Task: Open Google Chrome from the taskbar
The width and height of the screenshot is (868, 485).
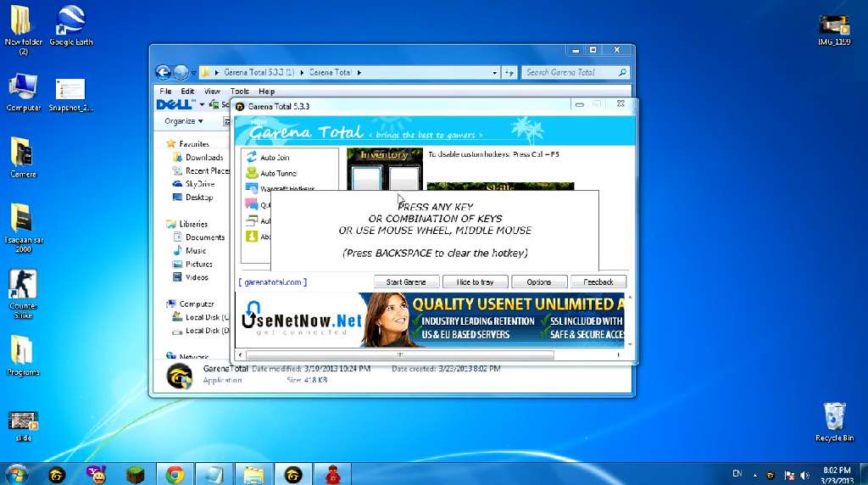Action: point(175,474)
